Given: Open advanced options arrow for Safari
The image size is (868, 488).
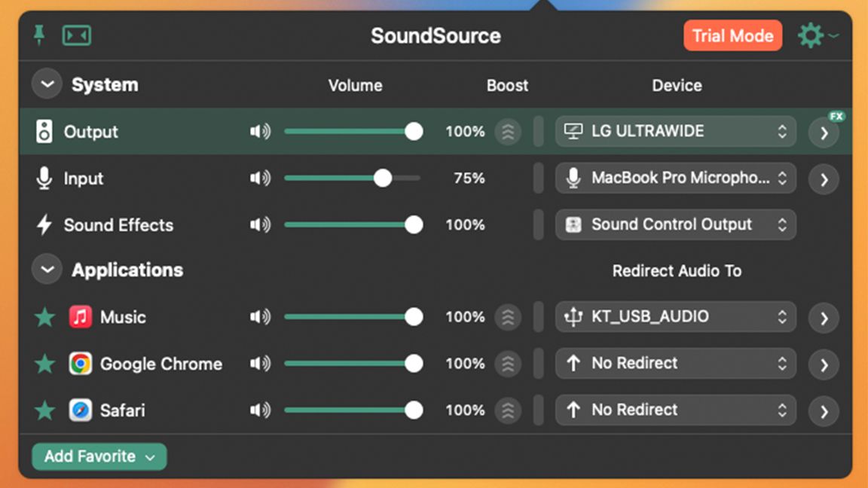Looking at the screenshot, I should 824,411.
